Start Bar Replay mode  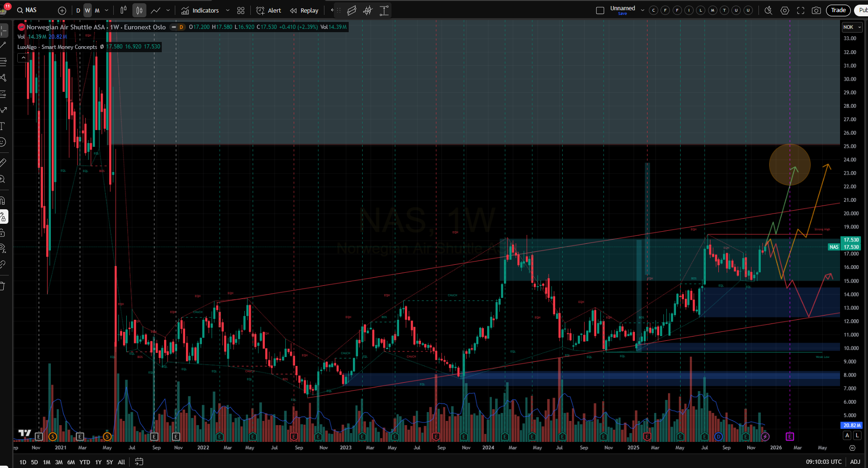(x=304, y=10)
